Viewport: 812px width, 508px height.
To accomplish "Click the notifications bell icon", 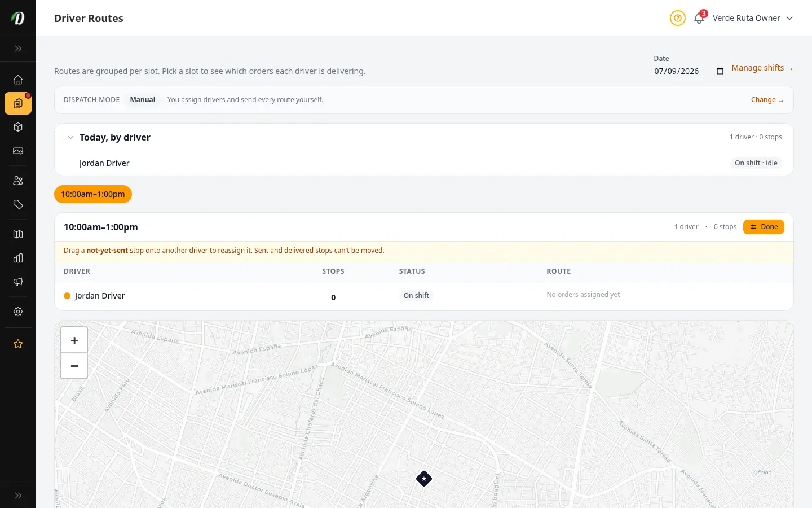I will (x=699, y=18).
